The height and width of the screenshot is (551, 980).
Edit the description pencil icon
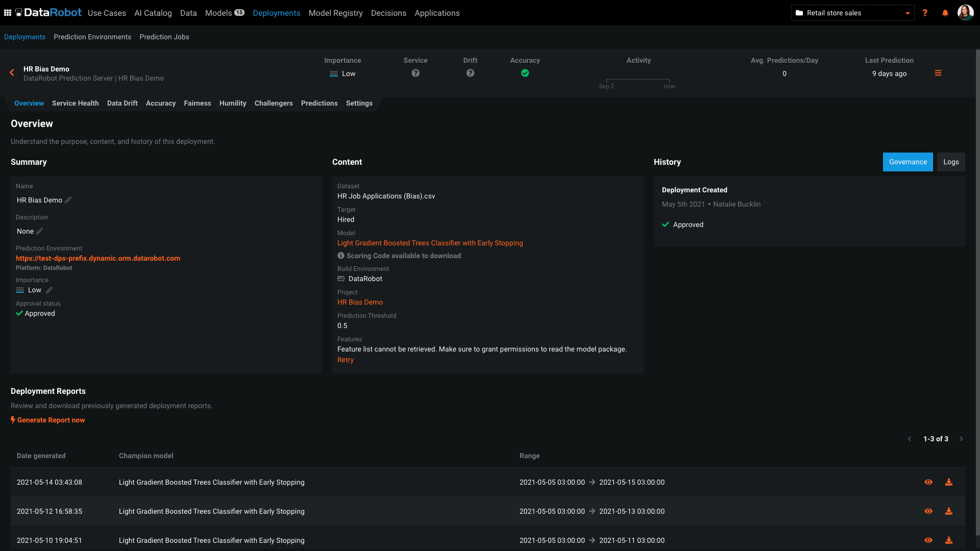[39, 231]
